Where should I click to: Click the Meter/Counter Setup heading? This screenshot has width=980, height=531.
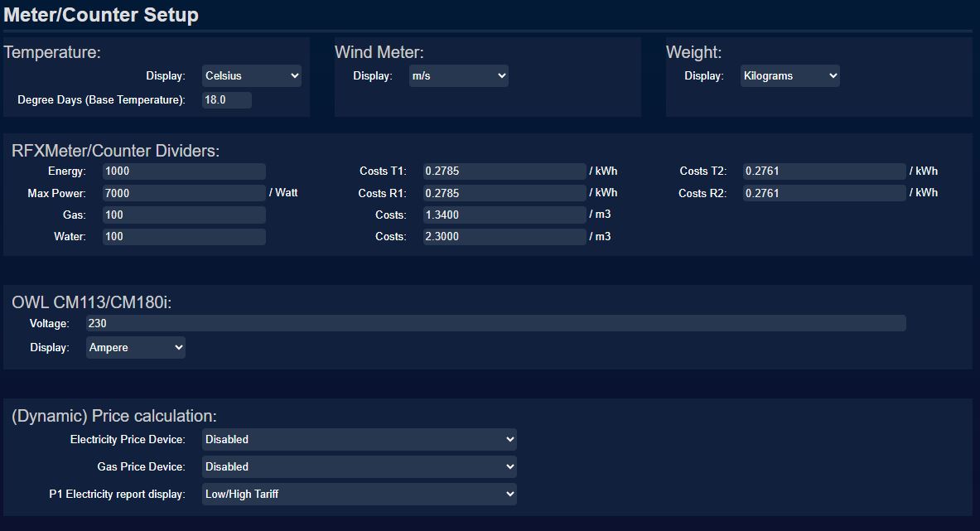(x=101, y=15)
